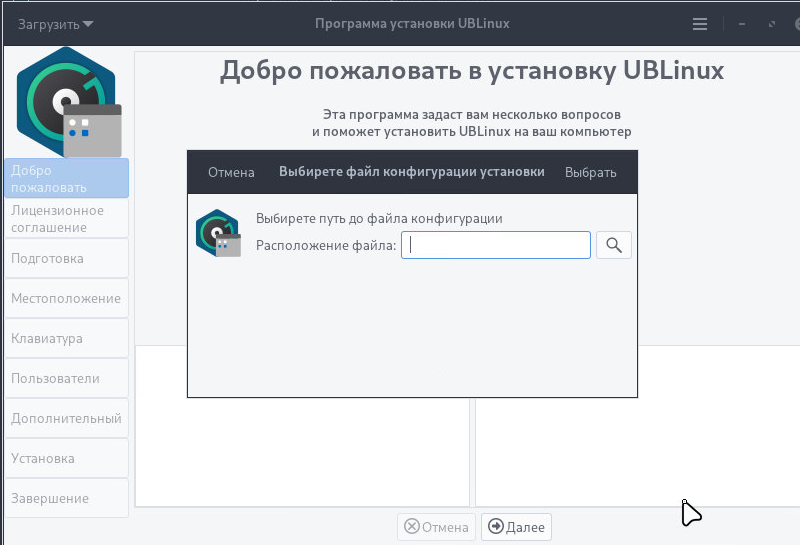Open the Загрузить dropdown menu
800x545 pixels.
[x=56, y=24]
